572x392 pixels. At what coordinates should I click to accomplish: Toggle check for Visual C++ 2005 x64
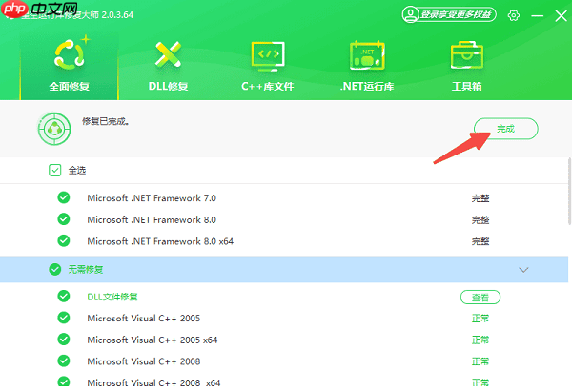pos(64,340)
